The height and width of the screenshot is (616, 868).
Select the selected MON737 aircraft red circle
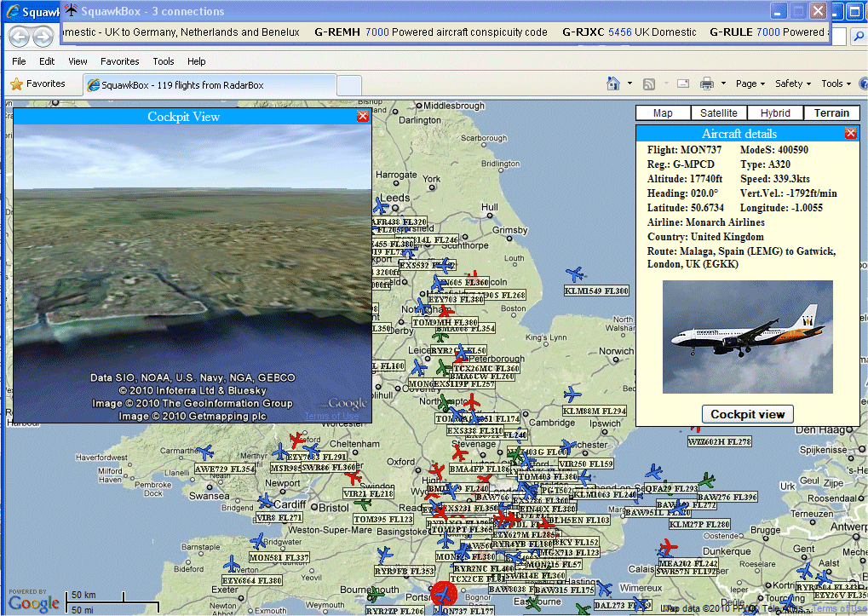click(444, 595)
